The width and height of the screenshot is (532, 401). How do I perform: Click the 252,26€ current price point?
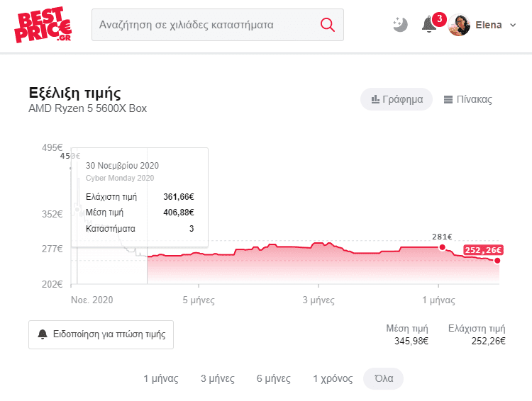(x=497, y=261)
